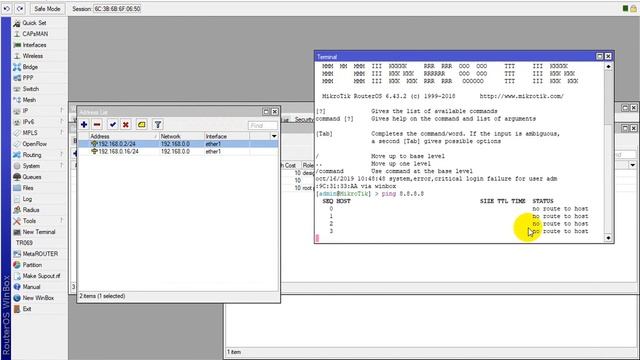Click the Session address field
640x360 pixels.
[117, 9]
